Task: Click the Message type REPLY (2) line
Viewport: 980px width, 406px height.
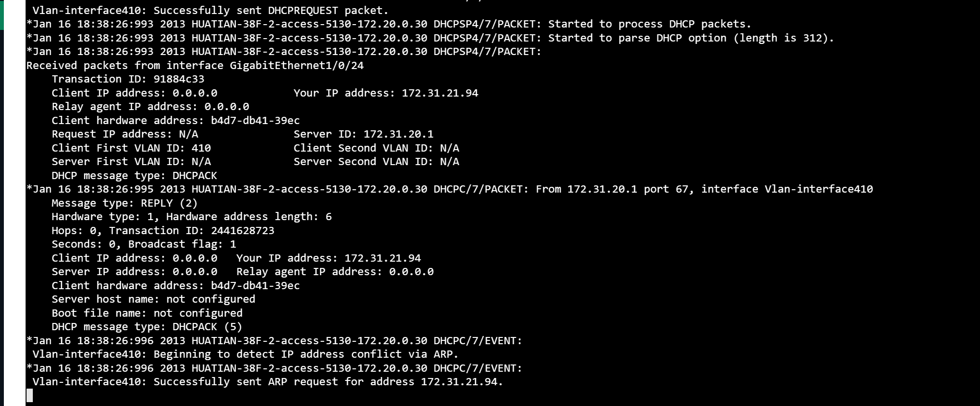Action: pyautogui.click(x=124, y=203)
